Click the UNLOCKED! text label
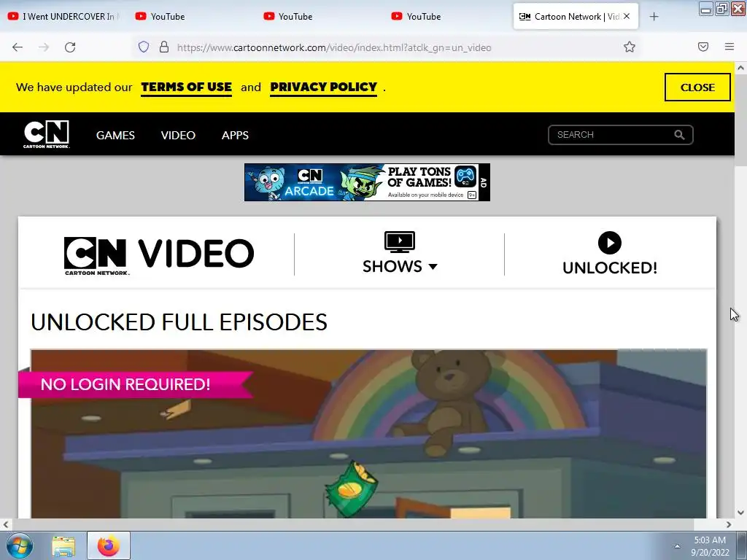This screenshot has width=747, height=560. pyautogui.click(x=610, y=268)
